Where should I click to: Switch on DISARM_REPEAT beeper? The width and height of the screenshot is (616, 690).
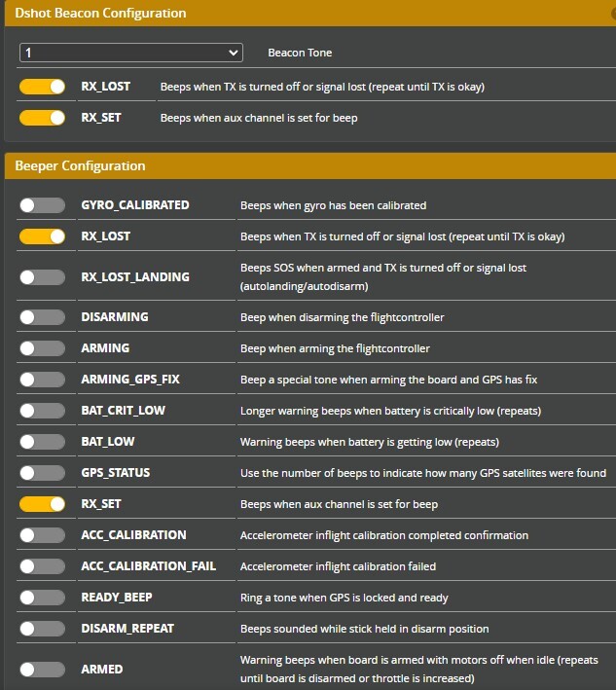tap(42, 629)
